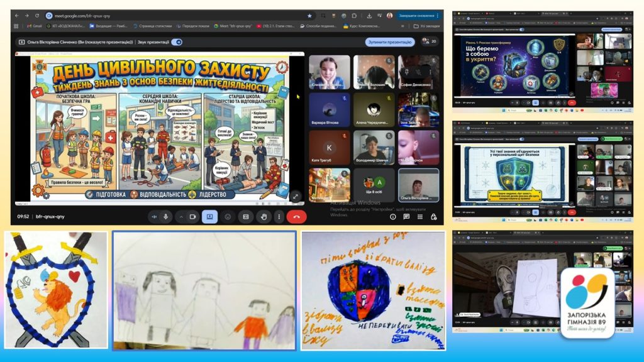Open the emoji reactions panel
The width and height of the screenshot is (644, 362).
pos(228,216)
